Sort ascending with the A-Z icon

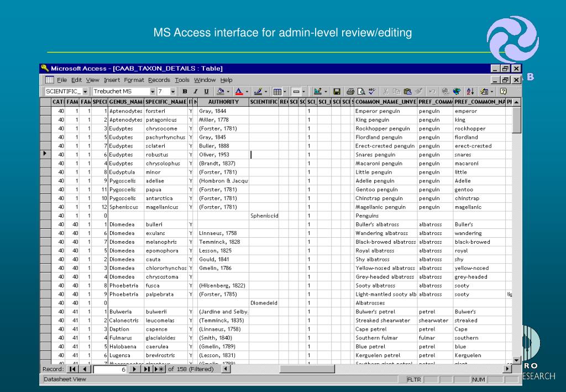470,91
